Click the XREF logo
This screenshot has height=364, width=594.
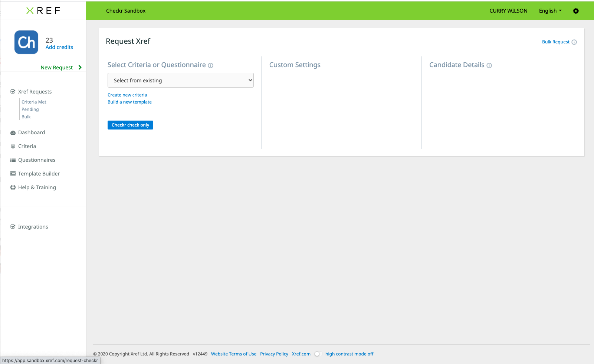(43, 11)
